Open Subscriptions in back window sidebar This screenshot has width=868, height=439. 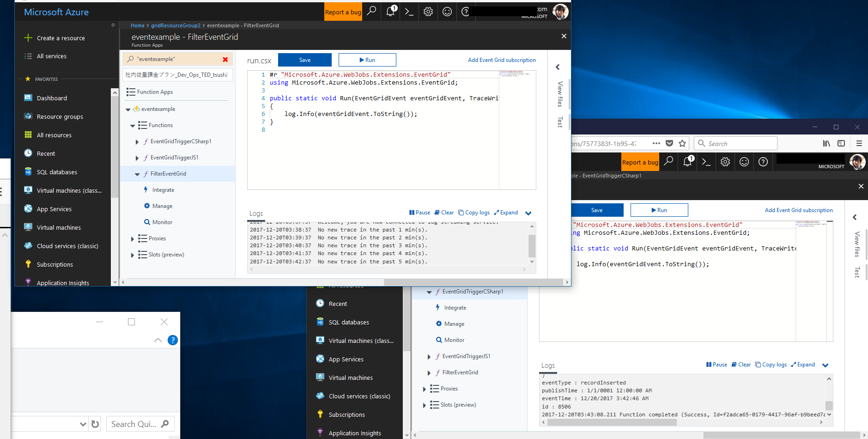[x=346, y=415]
